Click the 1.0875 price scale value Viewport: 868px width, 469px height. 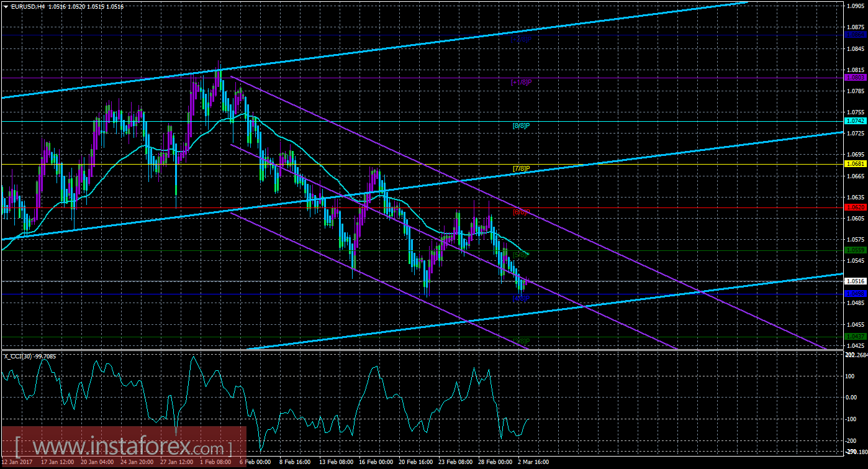[x=855, y=27]
